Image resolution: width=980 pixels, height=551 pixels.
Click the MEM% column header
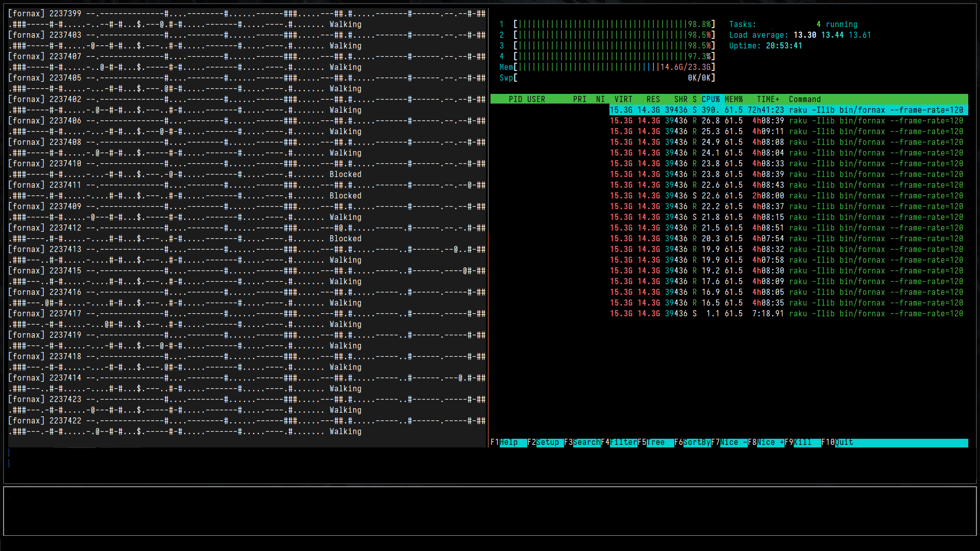point(733,99)
